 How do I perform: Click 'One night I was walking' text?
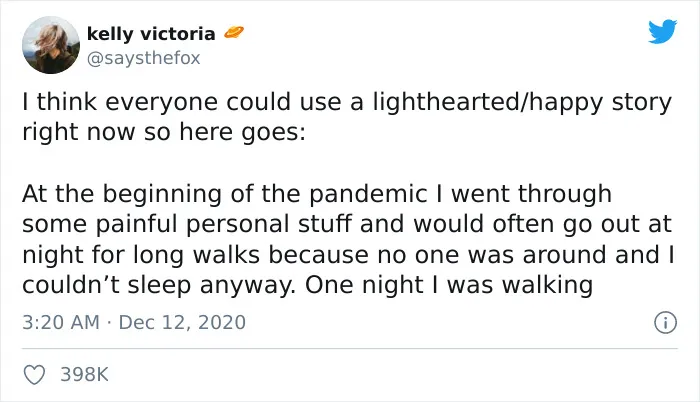click(x=449, y=286)
